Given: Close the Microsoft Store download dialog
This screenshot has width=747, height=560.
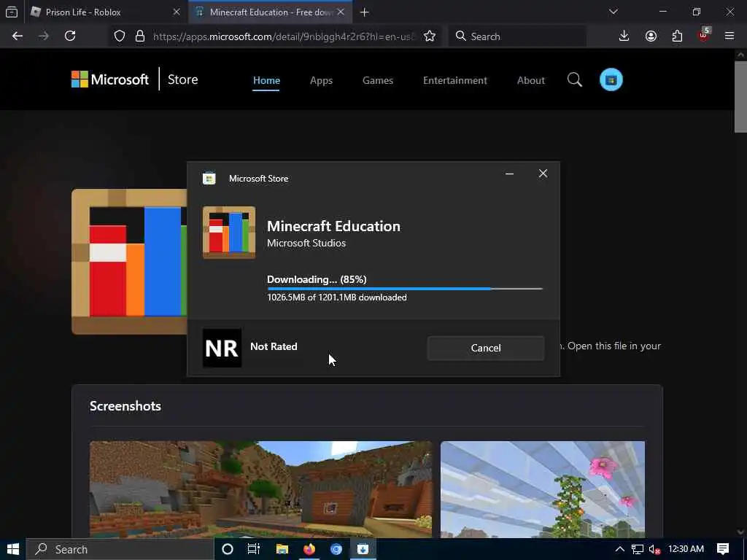Looking at the screenshot, I should 543,174.
